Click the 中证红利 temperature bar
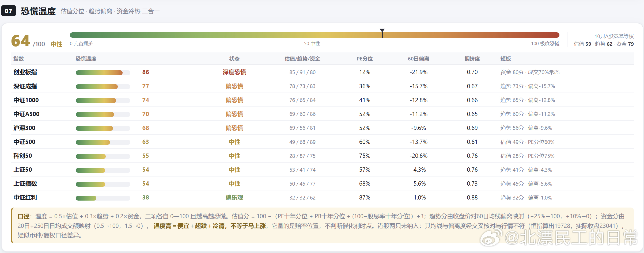Screen dimensions: 644x253 coord(103,198)
